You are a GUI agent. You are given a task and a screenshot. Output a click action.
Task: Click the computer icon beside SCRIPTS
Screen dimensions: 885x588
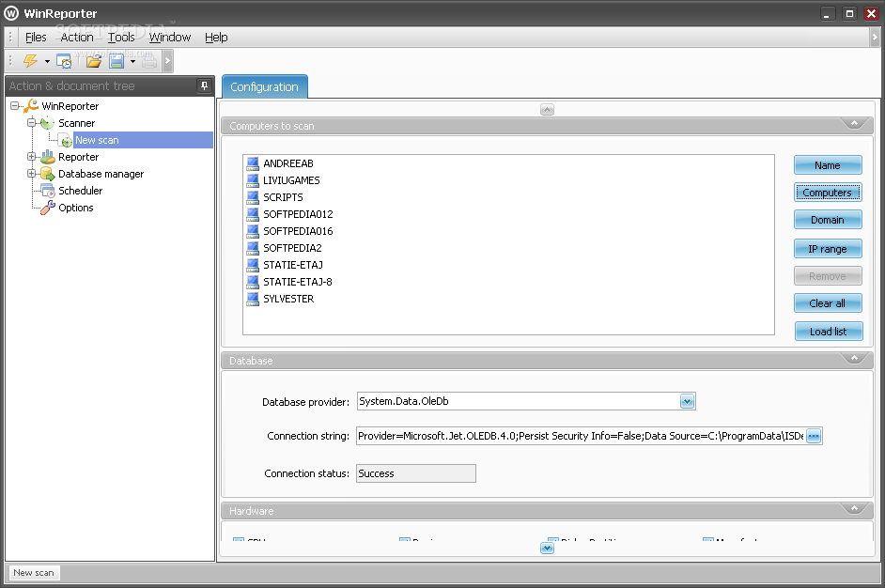(x=253, y=197)
